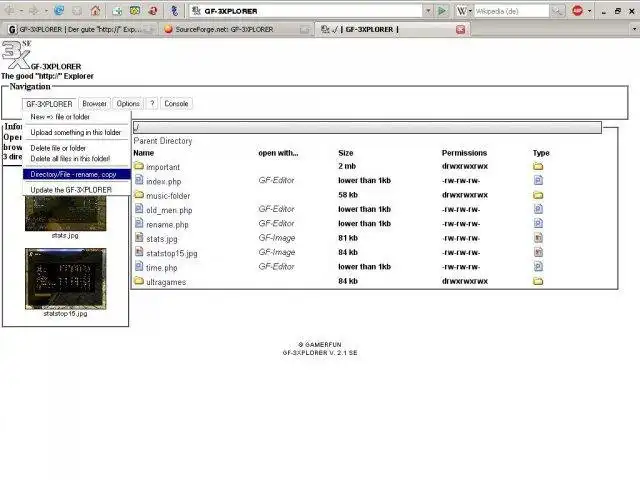Screen dimensions: 640x480
Task: Click the statstop15.jpg preview thumbnail
Action: (x=65, y=279)
